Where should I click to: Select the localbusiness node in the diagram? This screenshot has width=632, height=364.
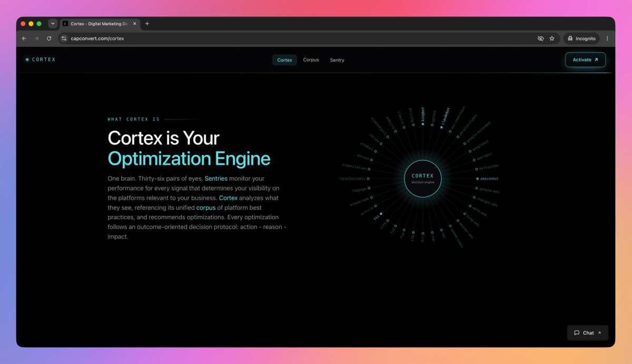(354, 179)
